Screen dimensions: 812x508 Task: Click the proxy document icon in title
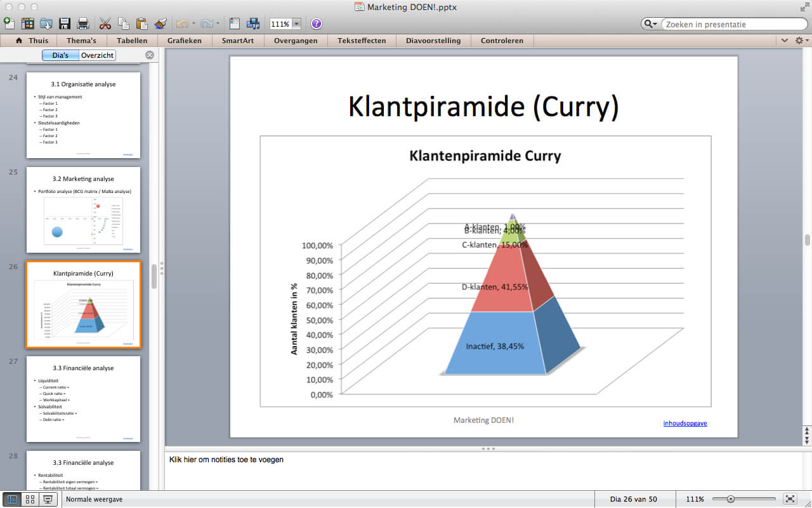(359, 7)
